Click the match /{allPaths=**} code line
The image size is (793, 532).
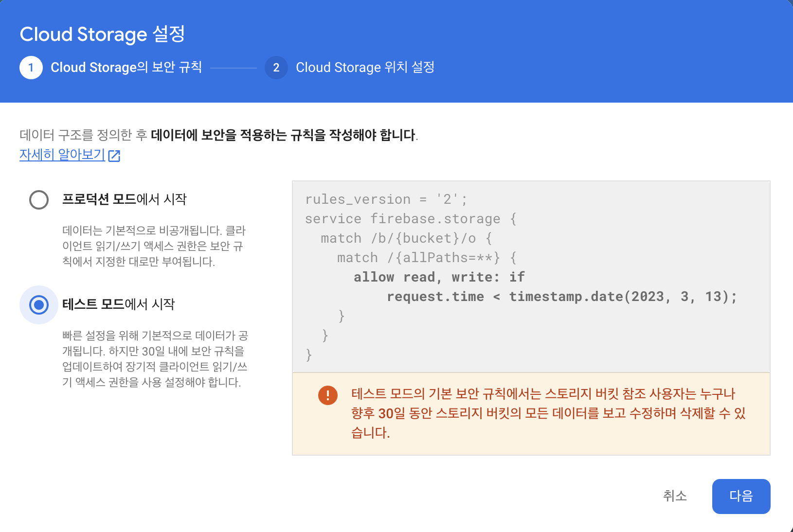pos(427,258)
